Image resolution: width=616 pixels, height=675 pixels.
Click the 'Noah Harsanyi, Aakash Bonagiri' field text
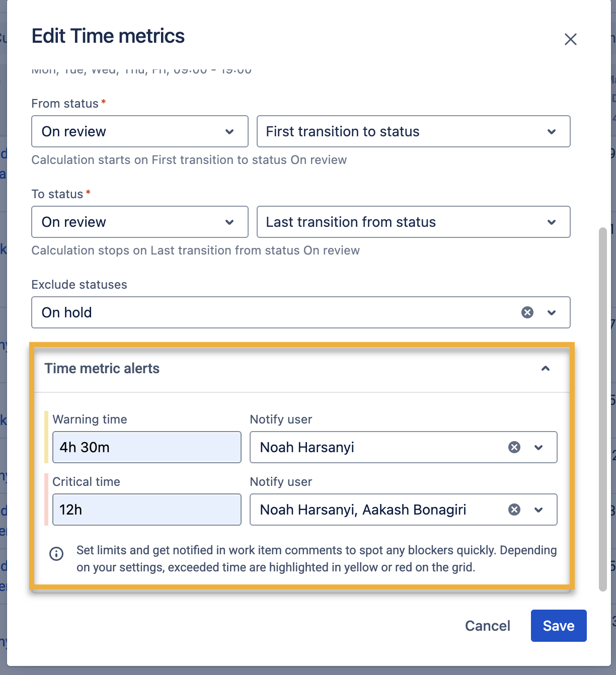tap(363, 510)
